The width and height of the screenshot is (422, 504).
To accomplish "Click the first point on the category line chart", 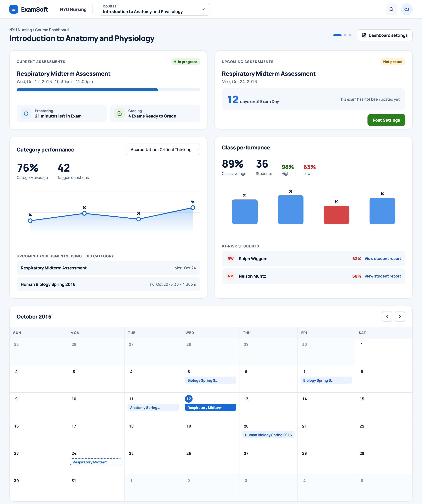I will tap(30, 221).
